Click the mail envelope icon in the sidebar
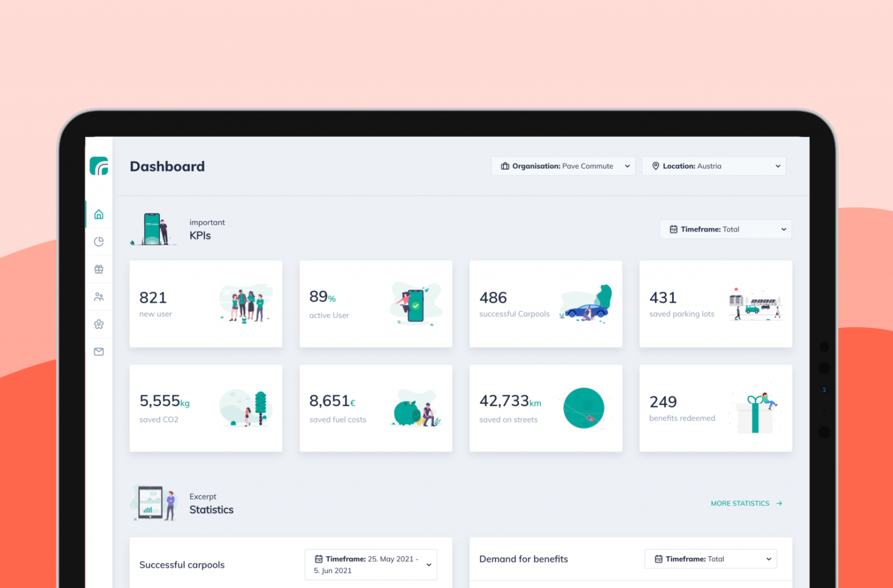893x588 pixels. point(99,352)
